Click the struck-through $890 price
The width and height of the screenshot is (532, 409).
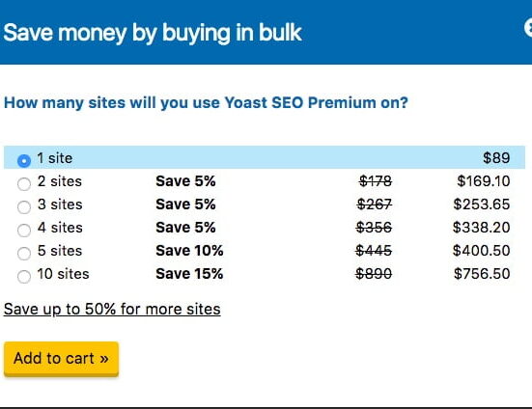[x=374, y=273]
